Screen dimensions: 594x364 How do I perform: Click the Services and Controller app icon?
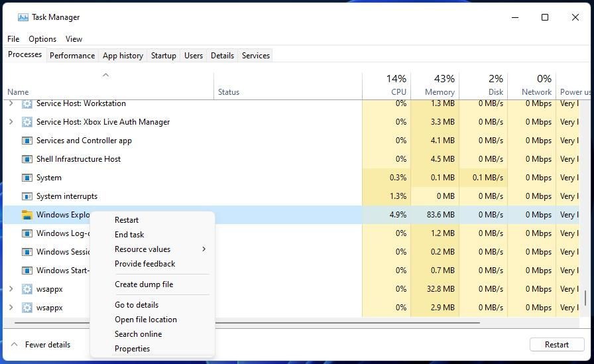(x=27, y=141)
